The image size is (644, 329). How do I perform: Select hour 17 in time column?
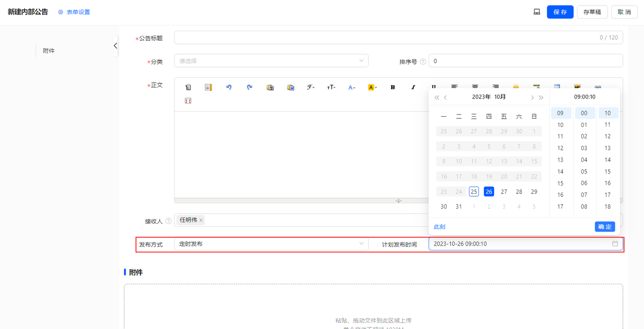coord(560,207)
